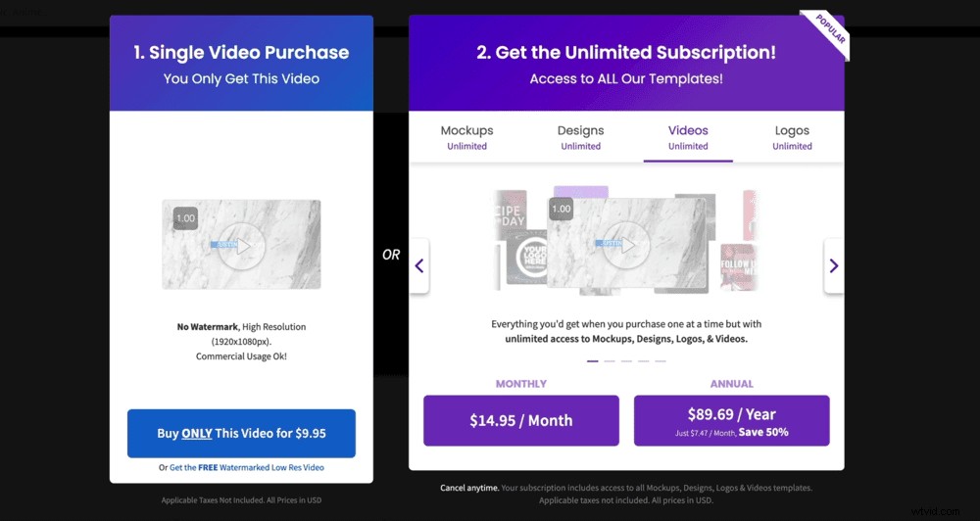Go to the first carousel slide indicator
The width and height of the screenshot is (980, 521).
[593, 361]
